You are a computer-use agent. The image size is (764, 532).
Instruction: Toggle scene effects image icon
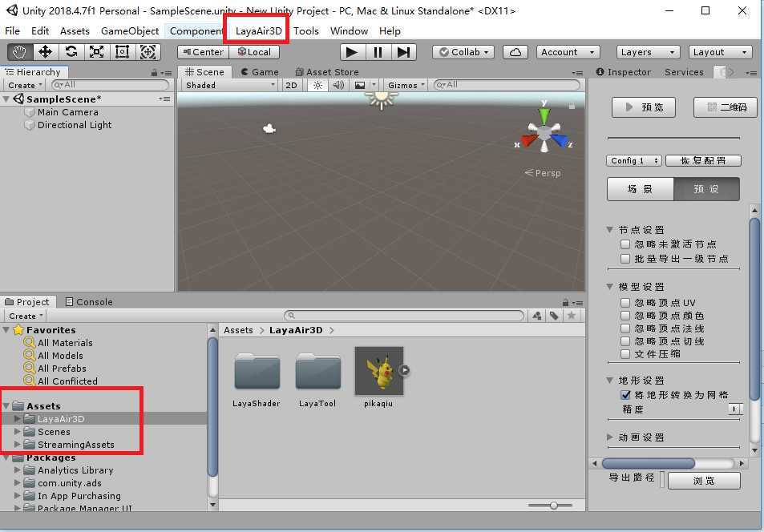(x=360, y=85)
